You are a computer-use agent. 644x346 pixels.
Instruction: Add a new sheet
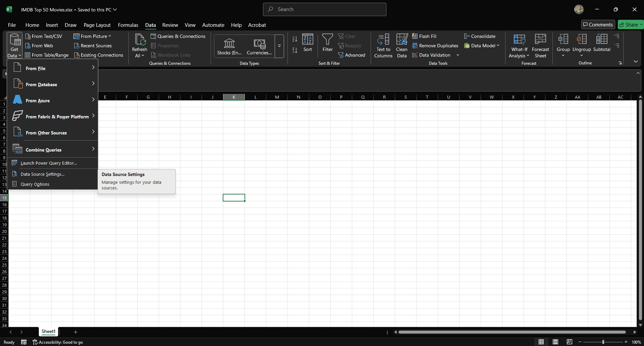[75, 332]
